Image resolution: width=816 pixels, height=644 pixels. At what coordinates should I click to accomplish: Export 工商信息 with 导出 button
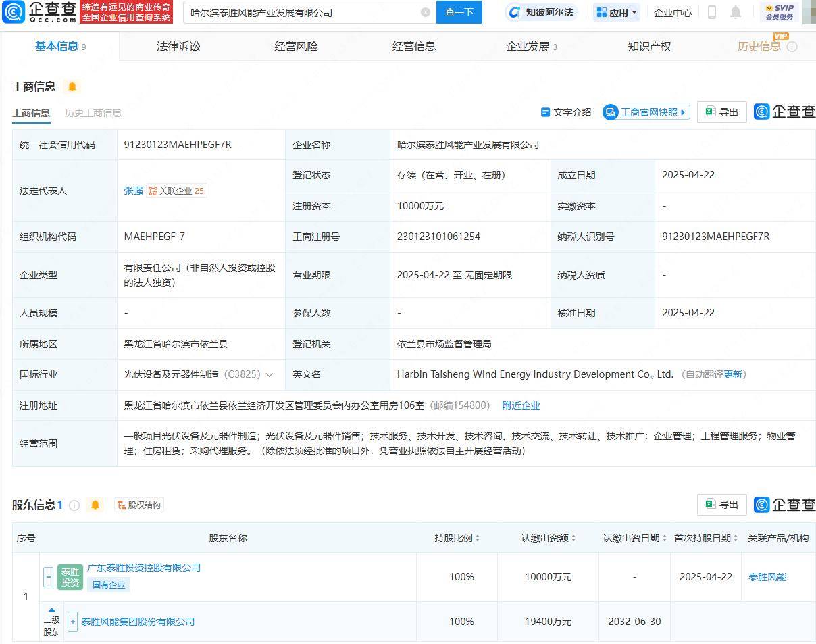point(721,112)
